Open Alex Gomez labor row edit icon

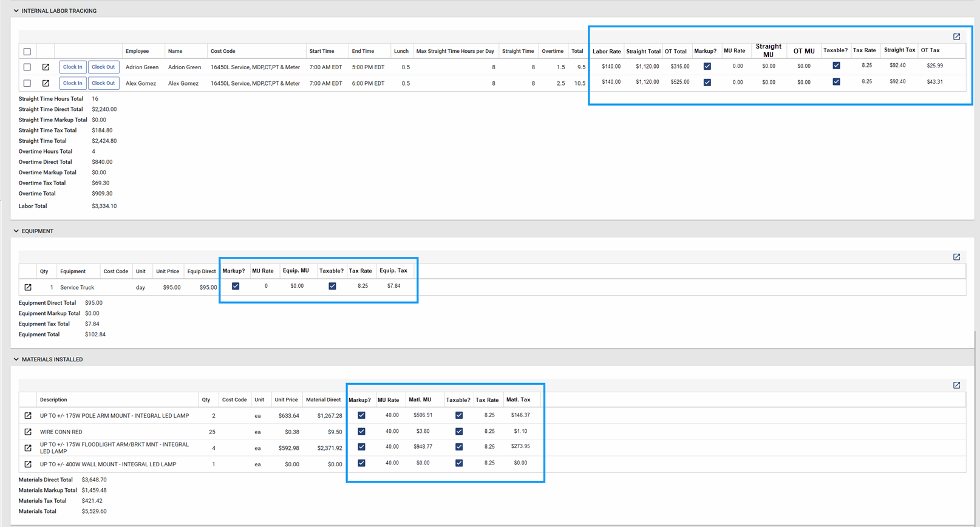(46, 83)
